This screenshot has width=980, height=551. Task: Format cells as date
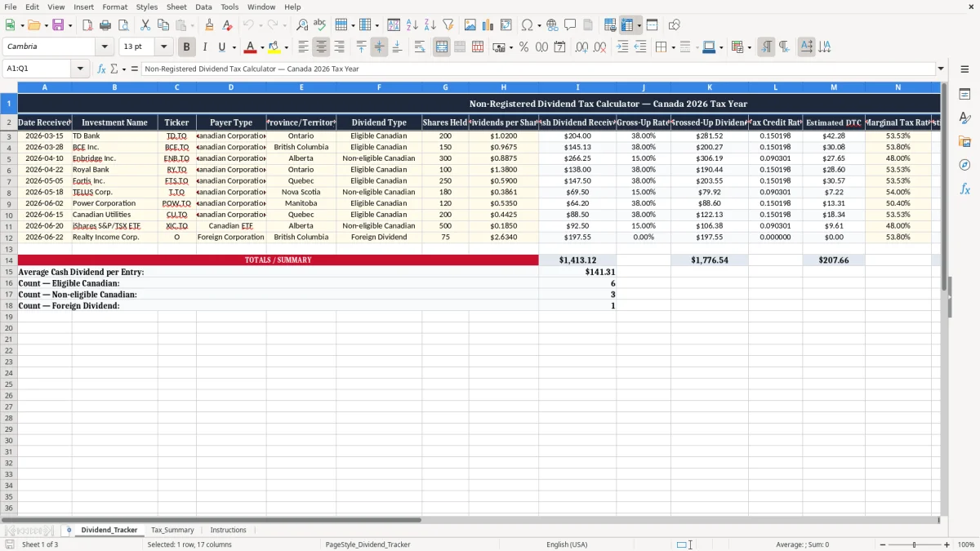pos(559,47)
